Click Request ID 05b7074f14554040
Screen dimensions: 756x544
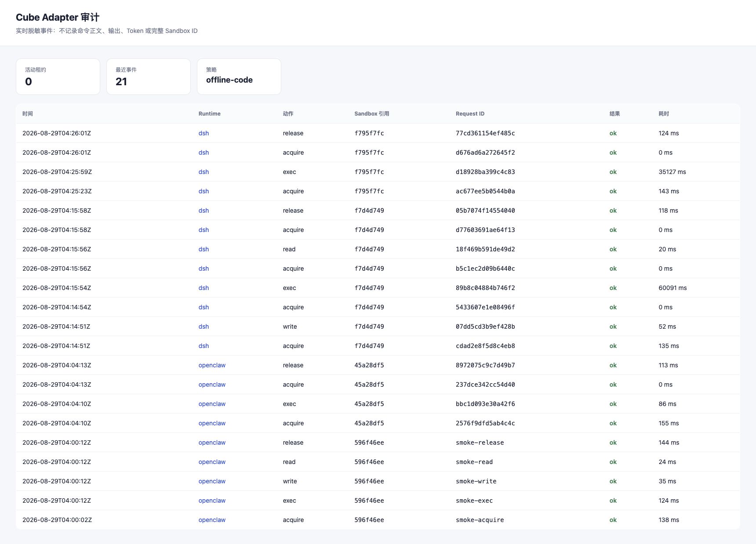[485, 210]
